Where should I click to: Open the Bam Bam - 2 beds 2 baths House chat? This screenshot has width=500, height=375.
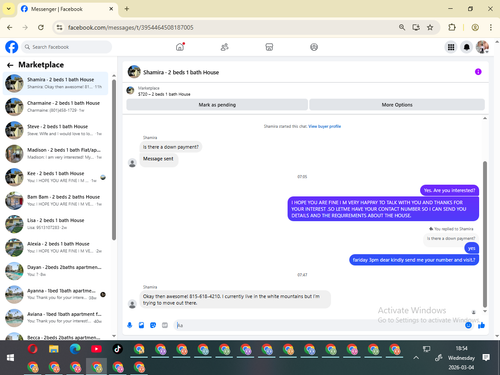coord(55,201)
